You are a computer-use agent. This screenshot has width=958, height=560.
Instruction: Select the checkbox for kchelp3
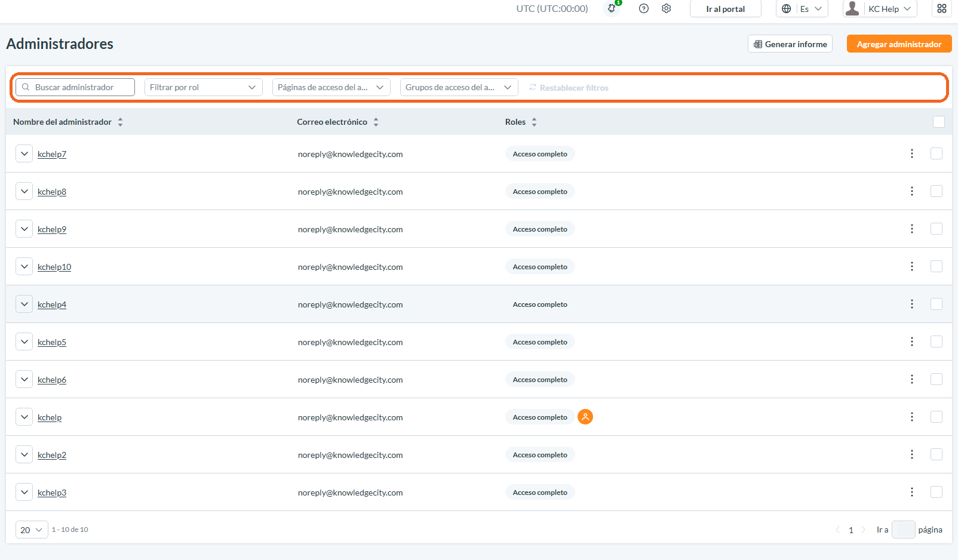pos(936,492)
